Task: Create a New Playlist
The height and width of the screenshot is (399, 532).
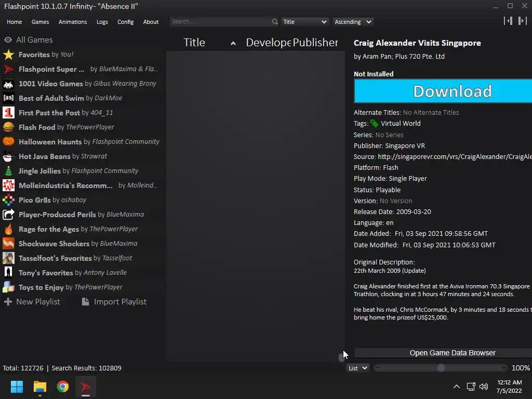Action: tap(32, 302)
